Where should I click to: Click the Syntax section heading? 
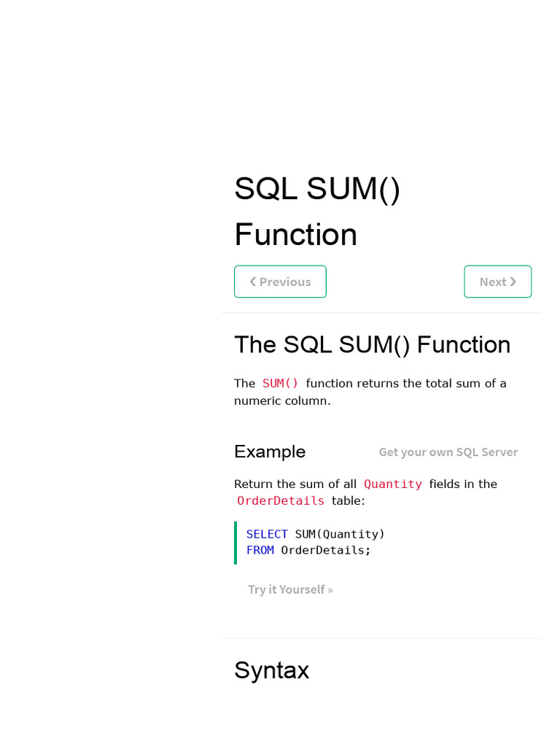click(271, 670)
